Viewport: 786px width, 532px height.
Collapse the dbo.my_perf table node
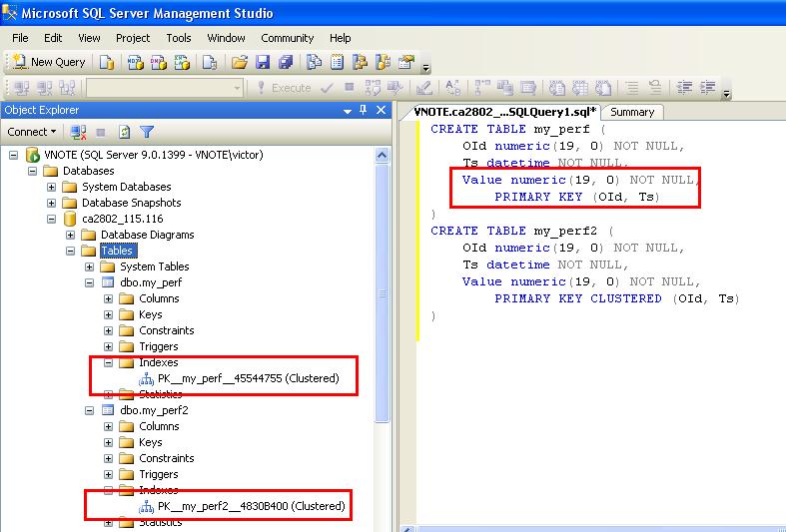pyautogui.click(x=89, y=283)
